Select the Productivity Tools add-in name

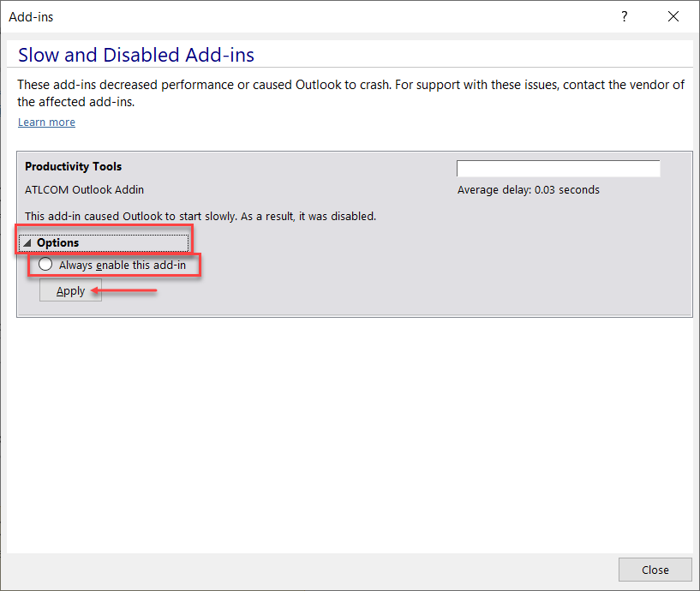(74, 167)
